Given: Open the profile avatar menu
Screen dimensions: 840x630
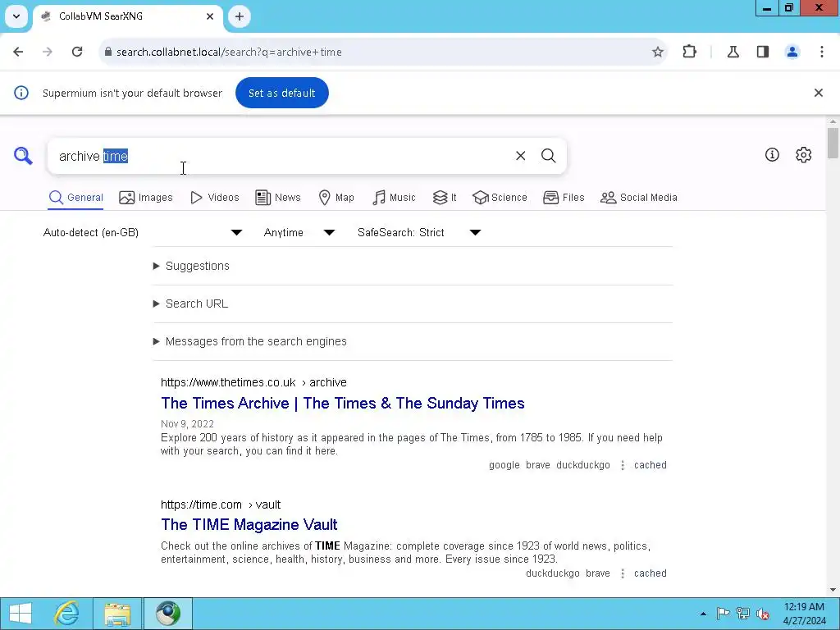Looking at the screenshot, I should tap(792, 52).
